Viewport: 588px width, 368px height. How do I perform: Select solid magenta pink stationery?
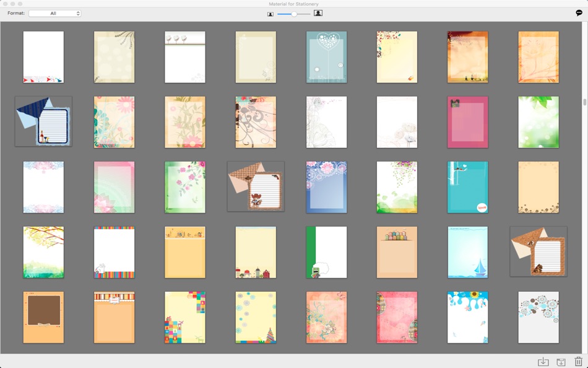click(468, 122)
